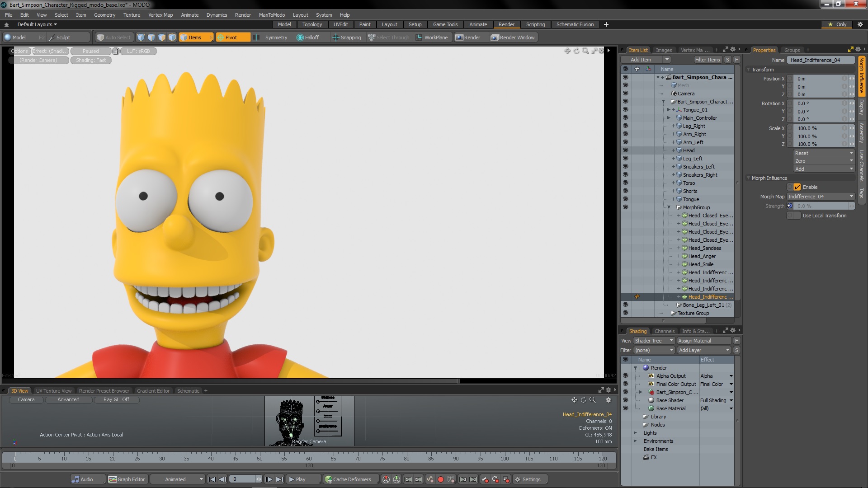Screen dimensions: 868x488
Task: Toggle the Morph Influence Enable checkbox
Action: (x=797, y=187)
